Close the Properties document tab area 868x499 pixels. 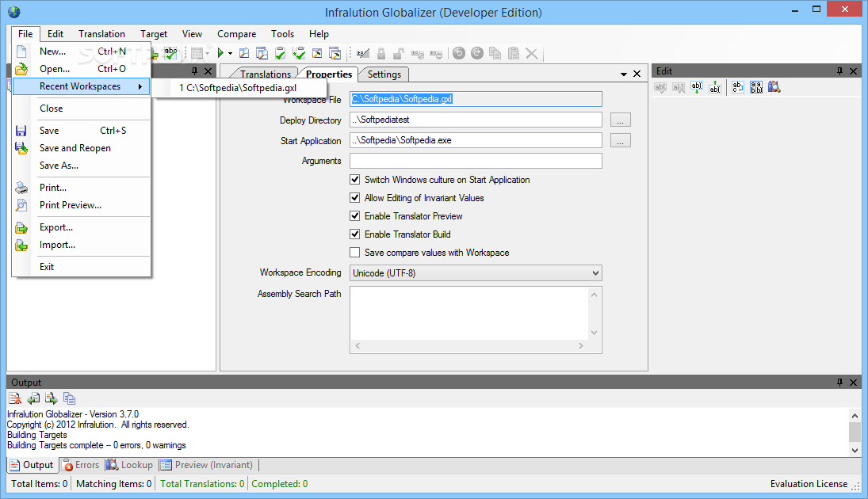tap(637, 74)
